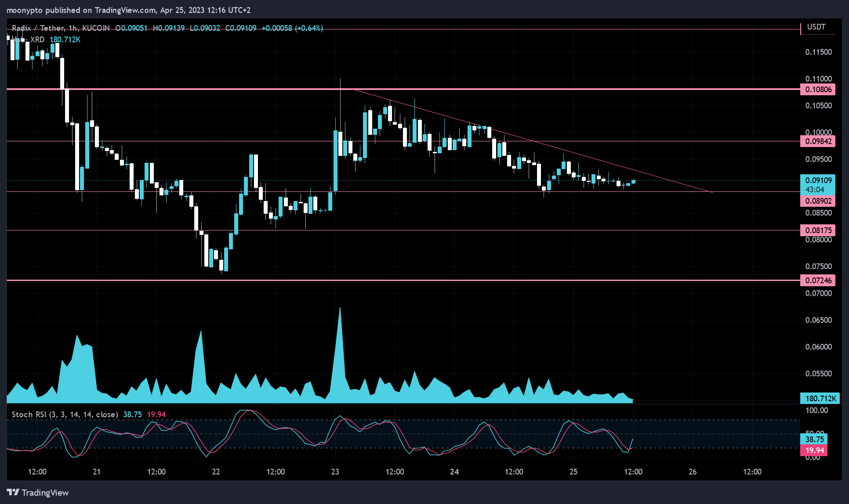The height and width of the screenshot is (504, 849).
Task: Click the 0.07000 price axis tick
Action: tap(819, 293)
